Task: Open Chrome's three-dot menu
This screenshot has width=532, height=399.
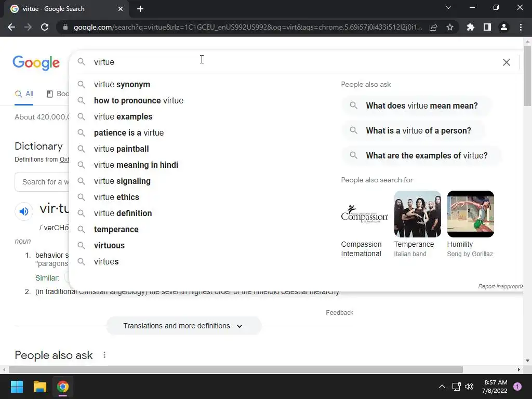Action: [521, 27]
